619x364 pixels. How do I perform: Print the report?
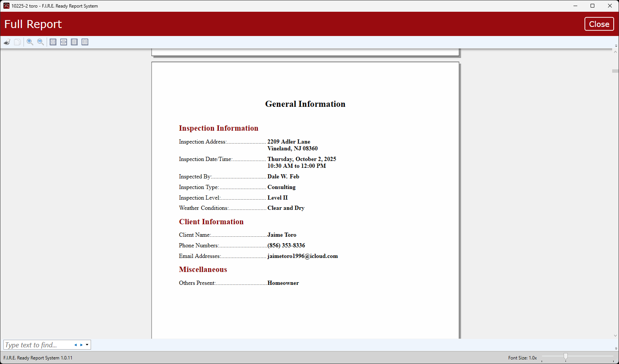coord(7,42)
